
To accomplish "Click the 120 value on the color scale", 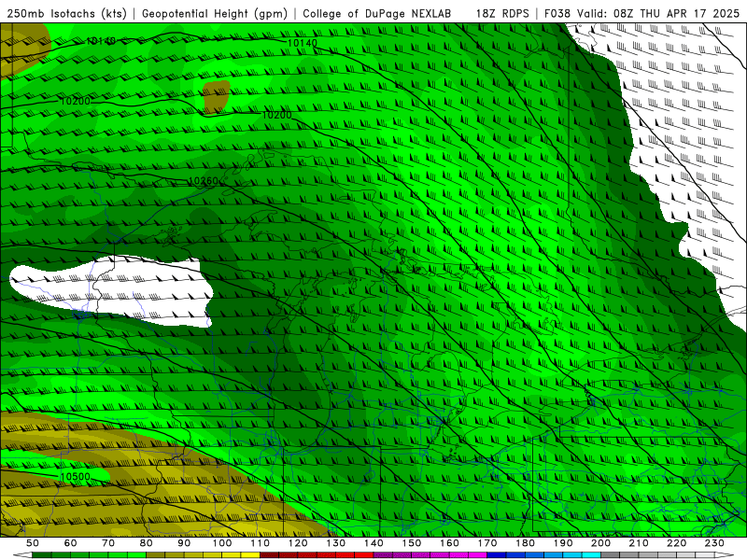I will tap(298, 543).
